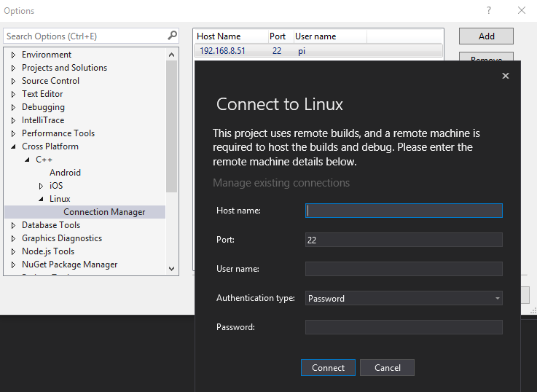Click the Add connection button
This screenshot has width=537, height=392.
tap(486, 36)
